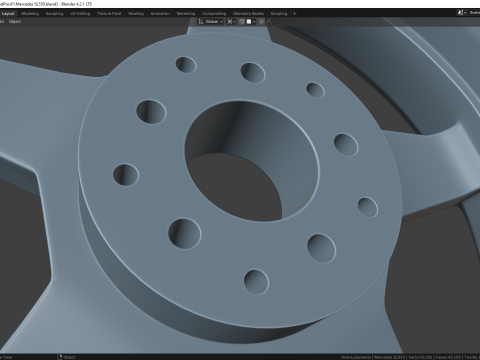Open the Animation workspace tab
Image resolution: width=480 pixels, height=360 pixels.
coord(160,14)
